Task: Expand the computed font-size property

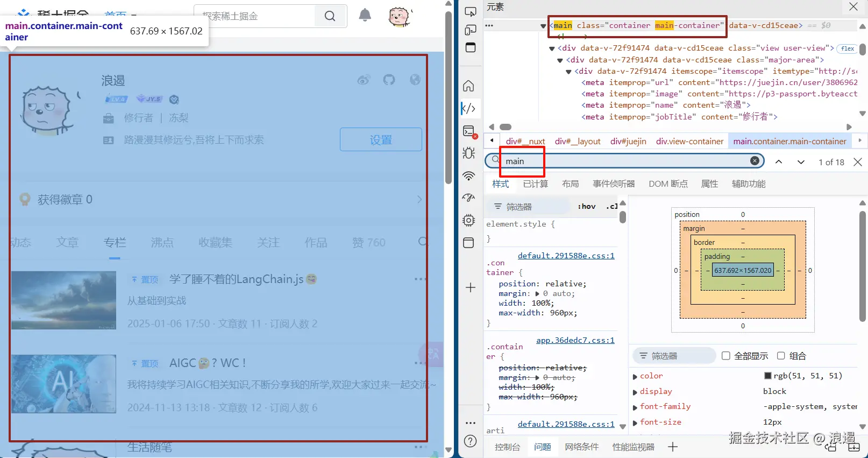Action: point(635,422)
